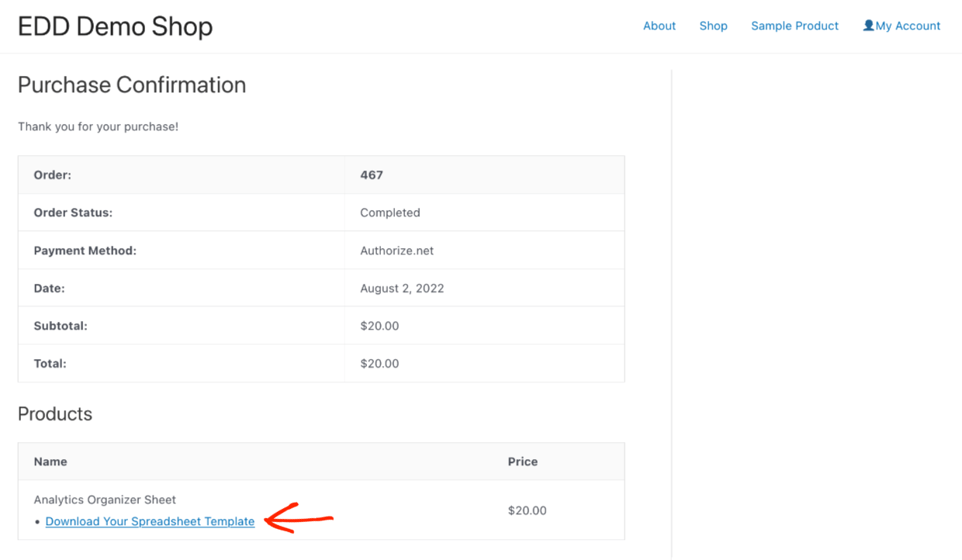
Task: Click the EDD Demo Shop site logo
Action: point(114,26)
